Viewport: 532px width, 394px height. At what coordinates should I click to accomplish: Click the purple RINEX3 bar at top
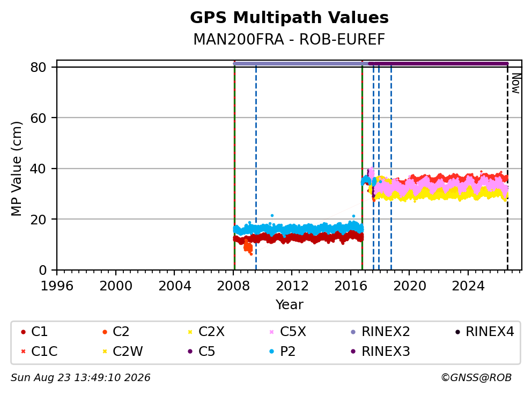(x=438, y=63)
